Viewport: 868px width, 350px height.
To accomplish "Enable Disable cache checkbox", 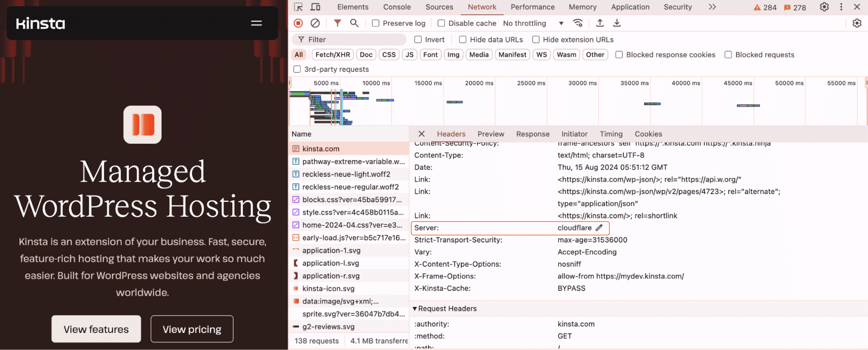I will pyautogui.click(x=441, y=23).
